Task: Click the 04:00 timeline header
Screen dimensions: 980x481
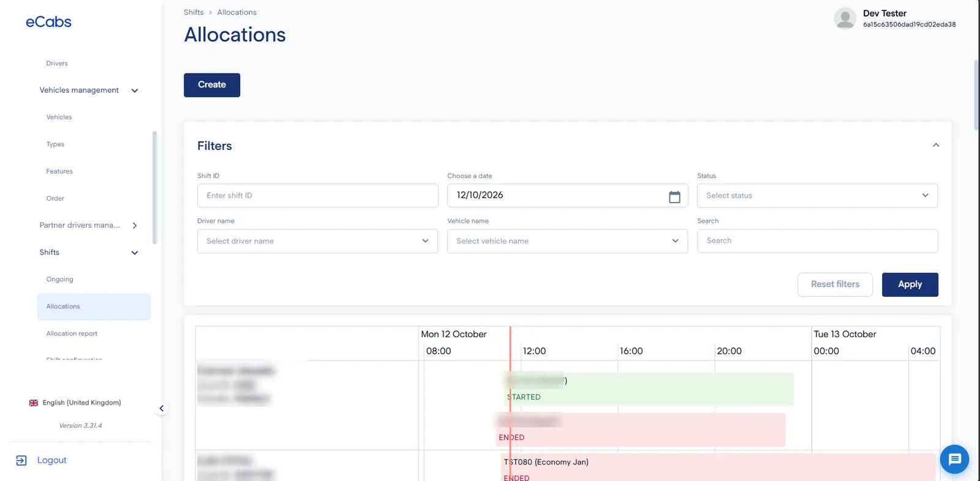Action: (x=923, y=351)
